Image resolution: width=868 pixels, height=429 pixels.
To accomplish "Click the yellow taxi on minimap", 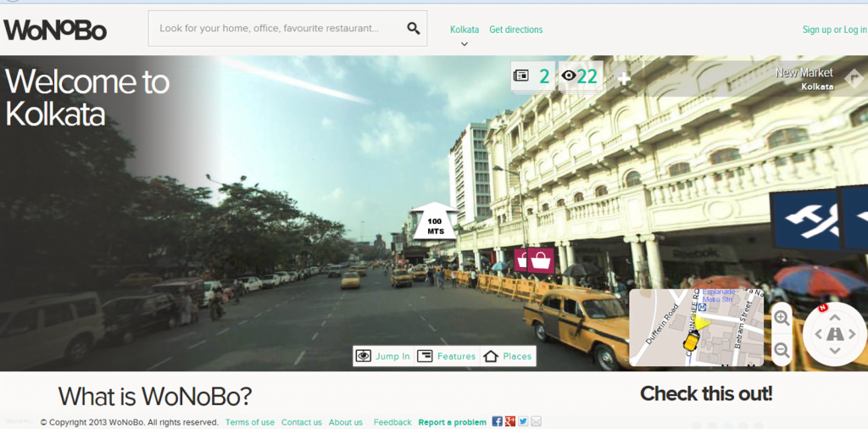I will click(x=691, y=342).
